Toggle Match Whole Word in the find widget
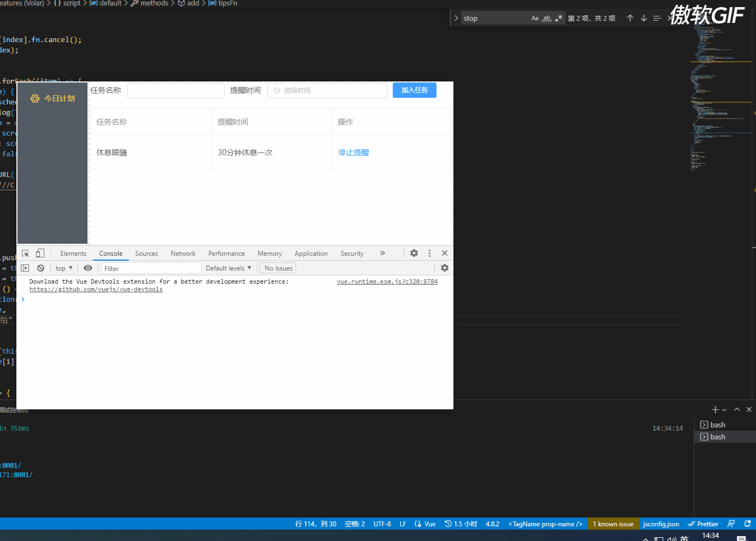 (547, 18)
